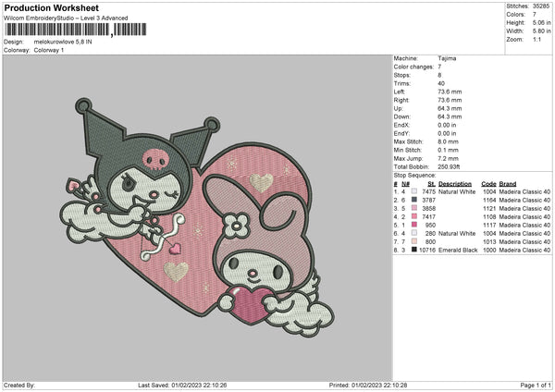This screenshot has height=392, width=555.
Task: Click the peach swatch for code 1013
Action: (x=413, y=241)
